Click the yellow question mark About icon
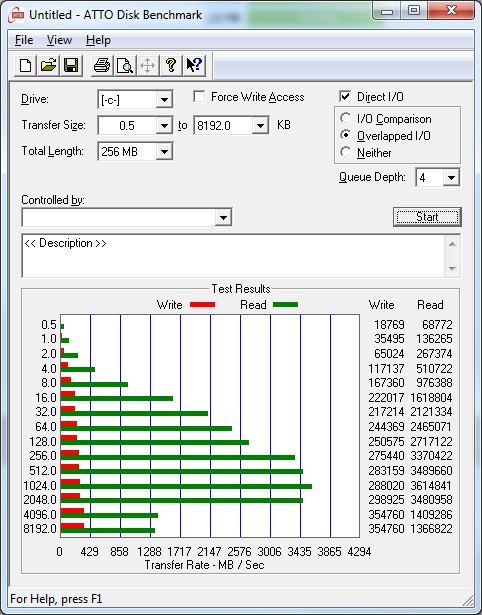This screenshot has width=482, height=615. pyautogui.click(x=171, y=65)
